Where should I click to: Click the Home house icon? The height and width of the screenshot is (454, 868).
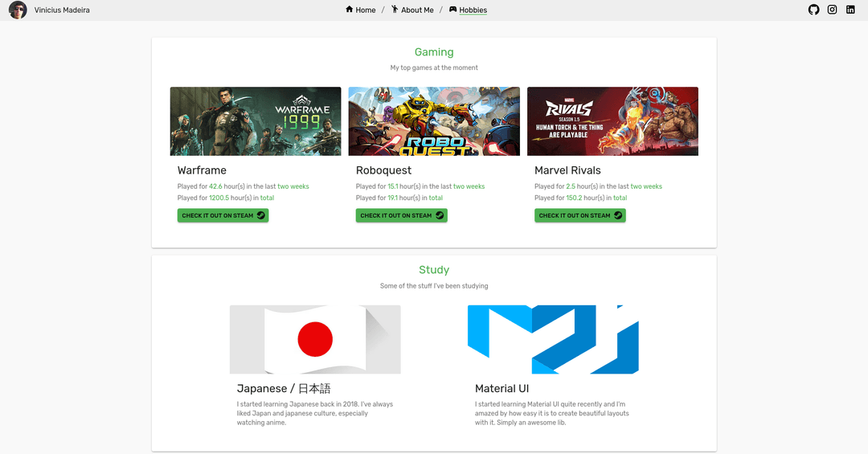point(349,10)
